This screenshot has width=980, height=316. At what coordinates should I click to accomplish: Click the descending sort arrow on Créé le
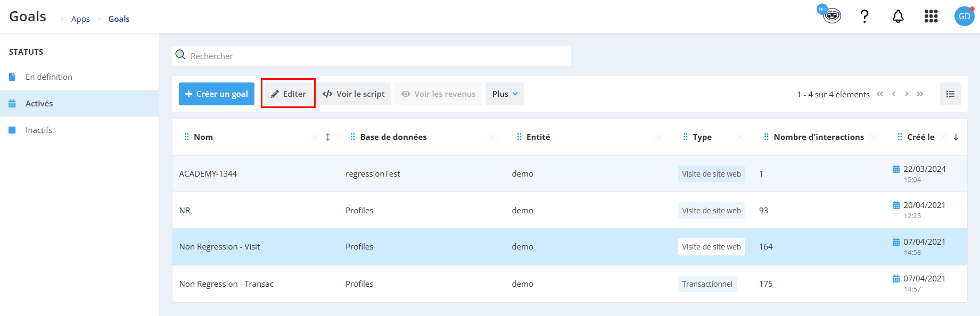click(x=956, y=137)
